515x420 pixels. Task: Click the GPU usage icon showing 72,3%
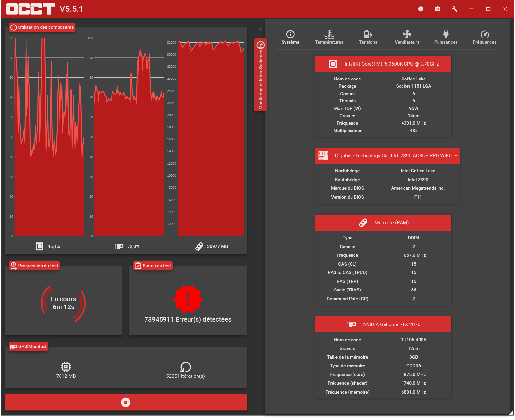point(119,246)
